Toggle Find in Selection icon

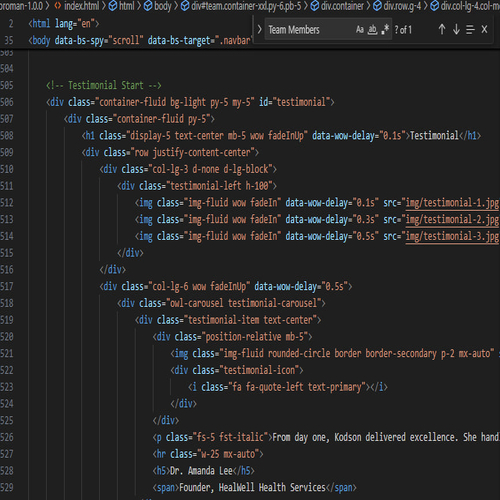(470, 30)
